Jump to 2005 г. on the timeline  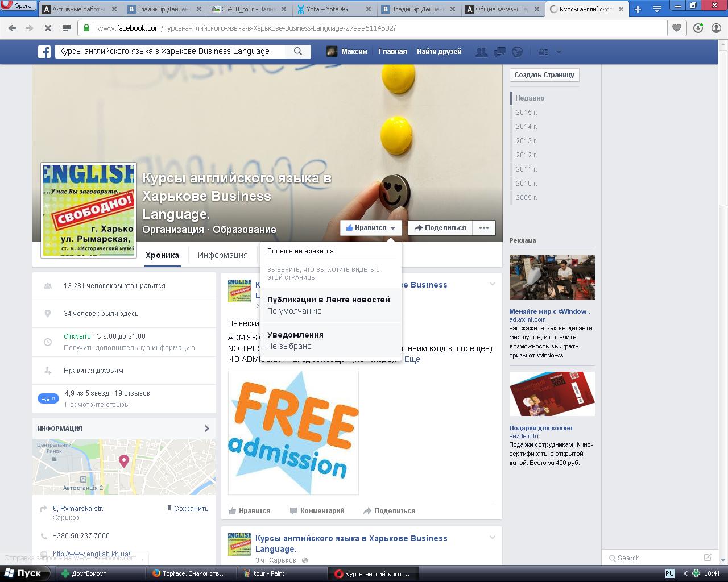[x=527, y=198]
